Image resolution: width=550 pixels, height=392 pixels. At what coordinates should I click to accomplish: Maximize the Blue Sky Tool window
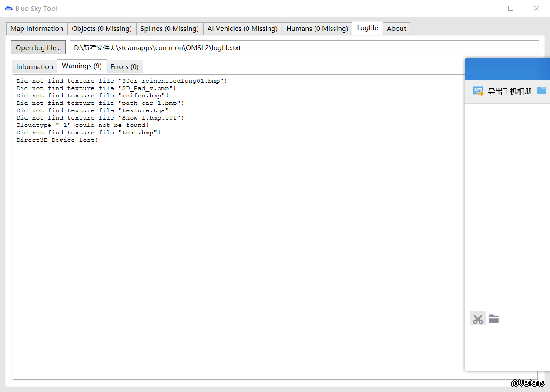pyautogui.click(x=511, y=8)
